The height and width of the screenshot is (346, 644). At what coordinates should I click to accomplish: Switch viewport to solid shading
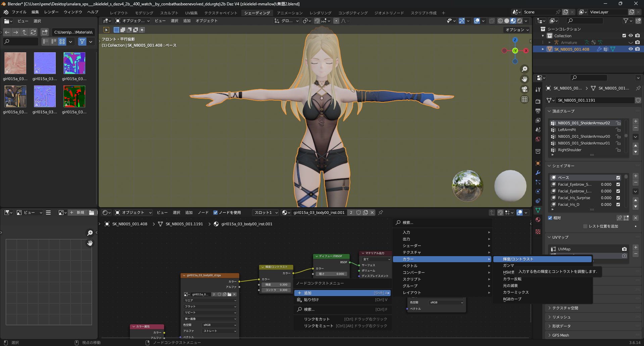pyautogui.click(x=507, y=21)
